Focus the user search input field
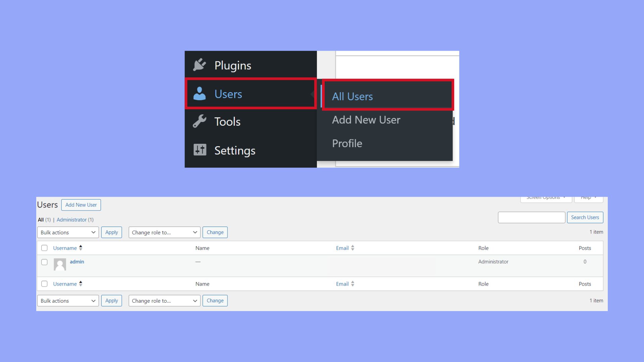 (531, 218)
